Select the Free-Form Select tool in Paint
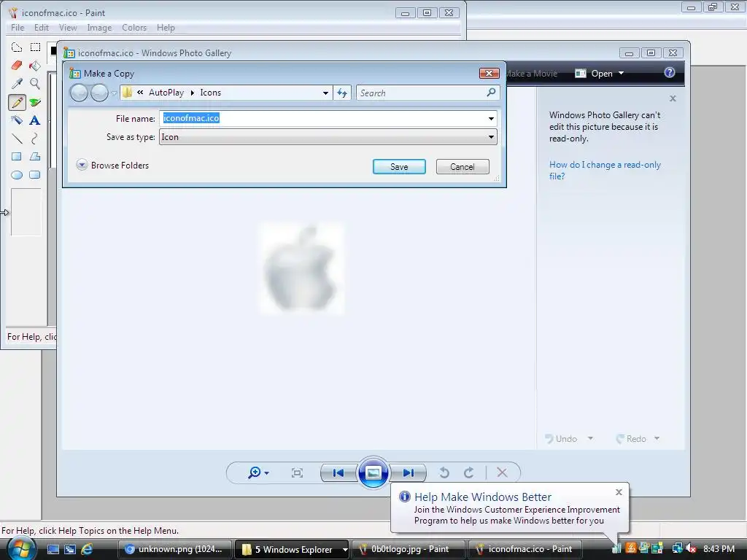 coord(17,47)
